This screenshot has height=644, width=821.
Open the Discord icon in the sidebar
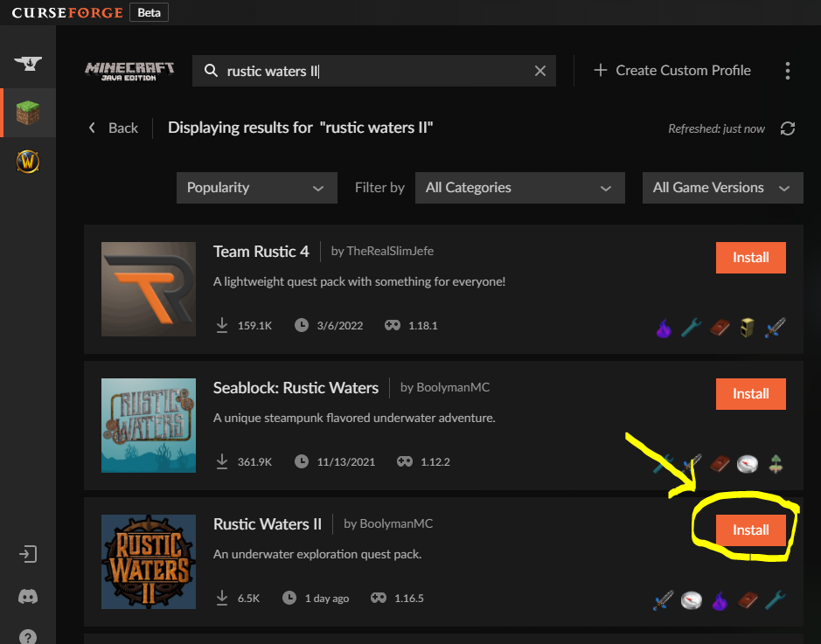(28, 597)
